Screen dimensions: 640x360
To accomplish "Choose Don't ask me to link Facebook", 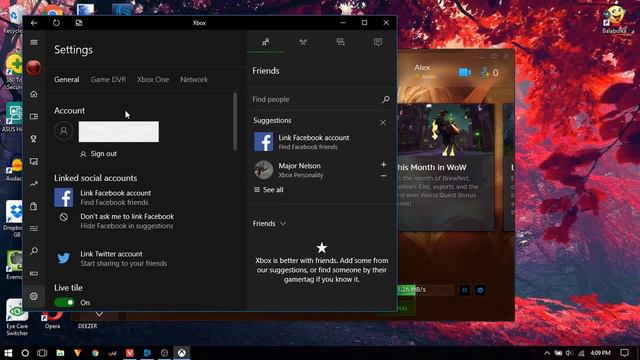I will 127,216.
